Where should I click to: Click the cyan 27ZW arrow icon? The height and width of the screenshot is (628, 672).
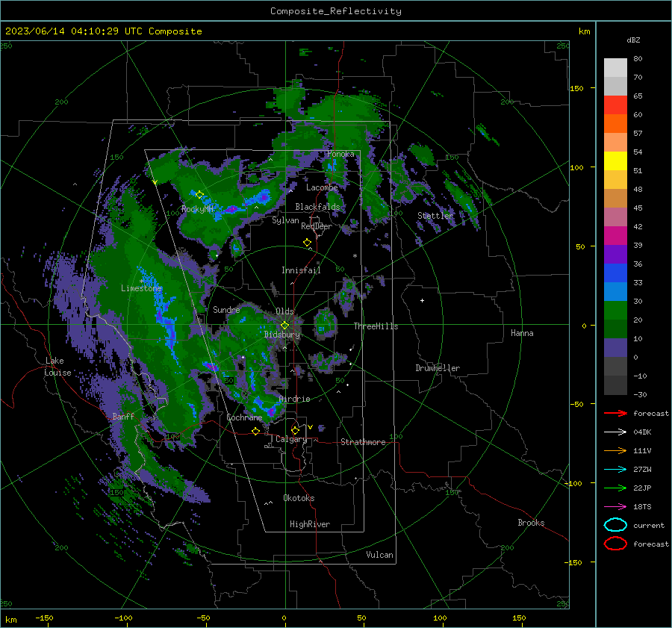click(615, 470)
